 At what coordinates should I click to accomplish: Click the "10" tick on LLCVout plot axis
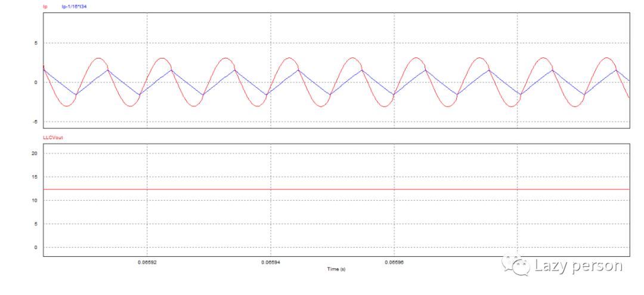[35, 201]
